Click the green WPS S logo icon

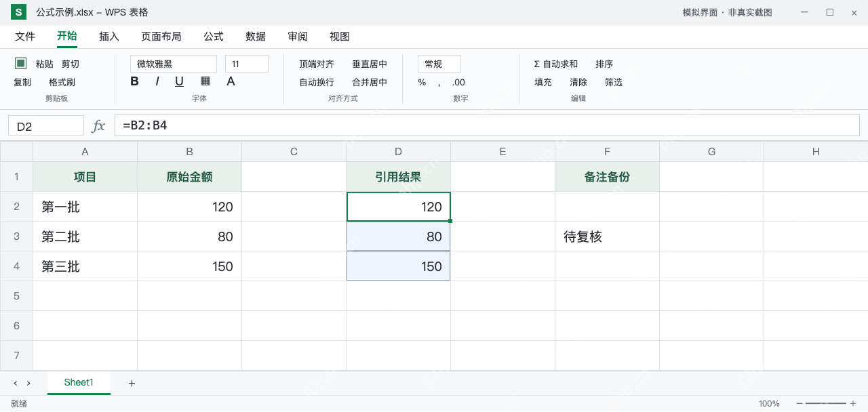(18, 12)
